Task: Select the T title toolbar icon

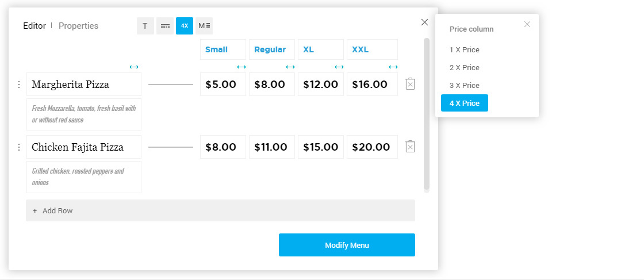Action: click(x=145, y=26)
